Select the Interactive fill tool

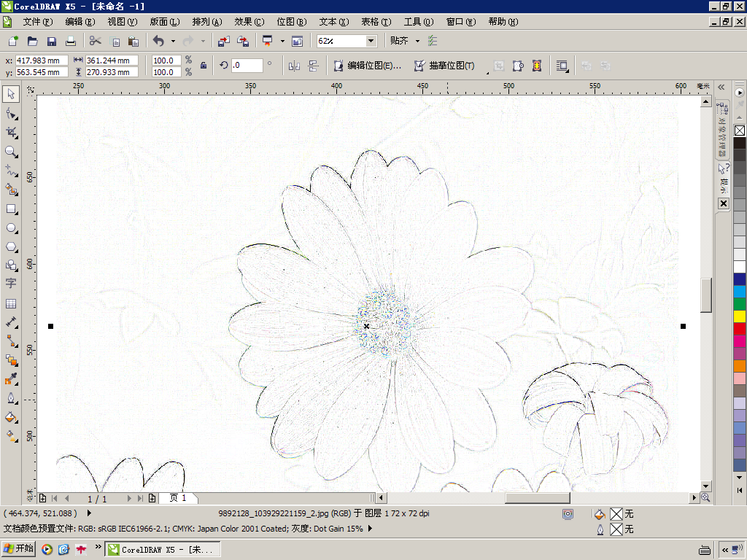tap(11, 436)
